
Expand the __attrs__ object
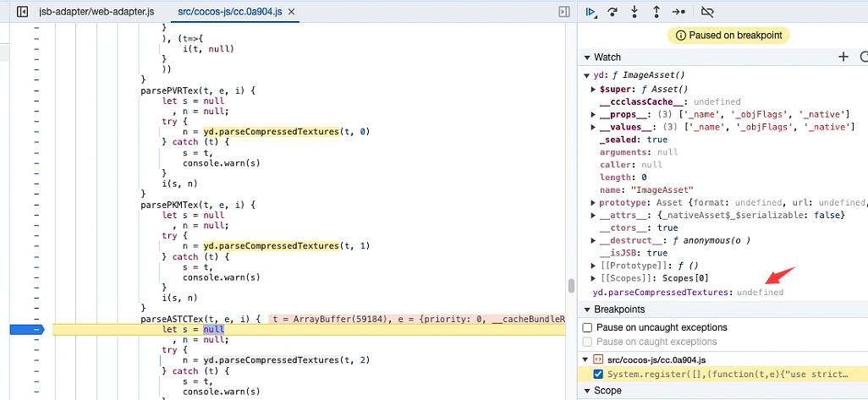[594, 215]
